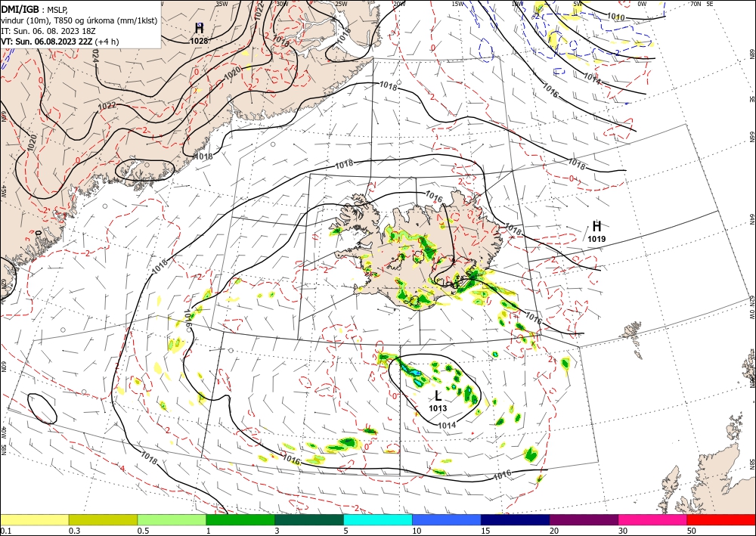Click the L marker labeled 1013 south of Iceland
This screenshot has height=536, width=756.
(438, 396)
